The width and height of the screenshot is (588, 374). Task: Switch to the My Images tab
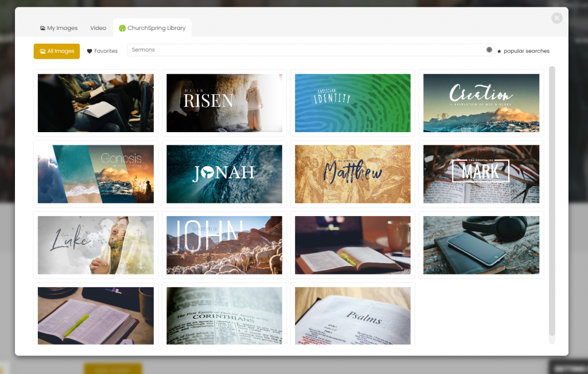pyautogui.click(x=59, y=28)
